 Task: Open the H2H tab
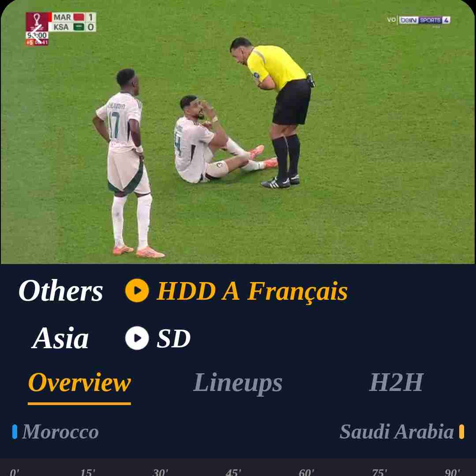[x=396, y=383]
